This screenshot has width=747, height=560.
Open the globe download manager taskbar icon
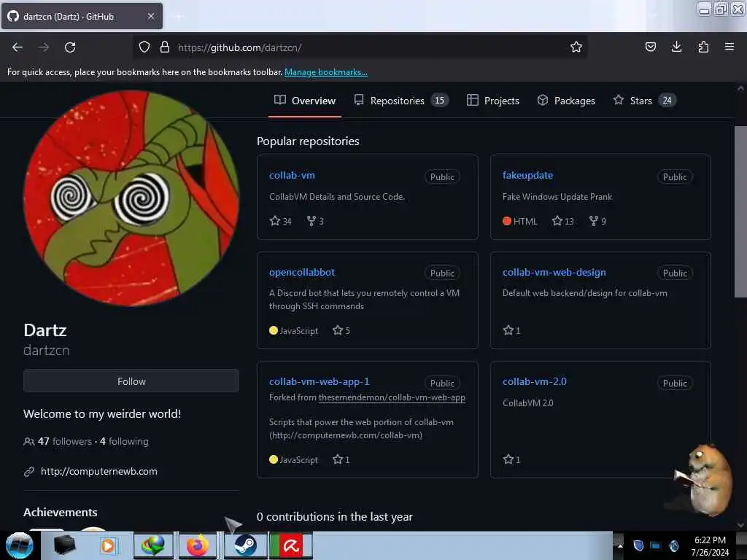point(153,545)
